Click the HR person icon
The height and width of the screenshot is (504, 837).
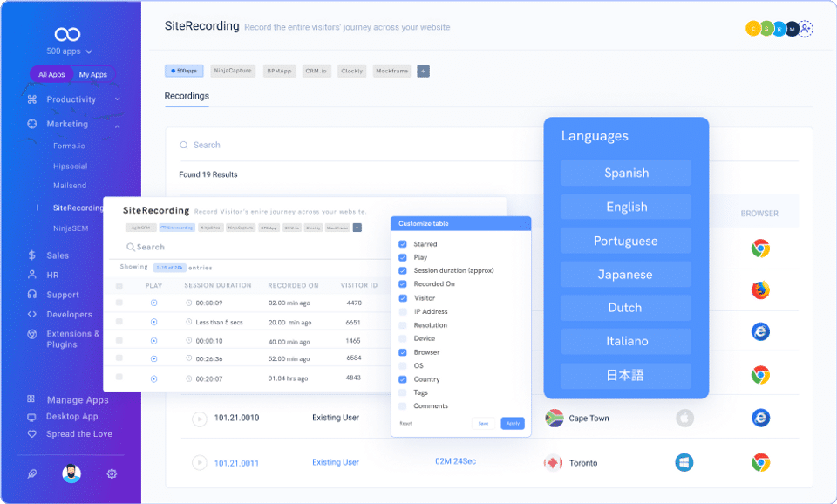coord(32,275)
